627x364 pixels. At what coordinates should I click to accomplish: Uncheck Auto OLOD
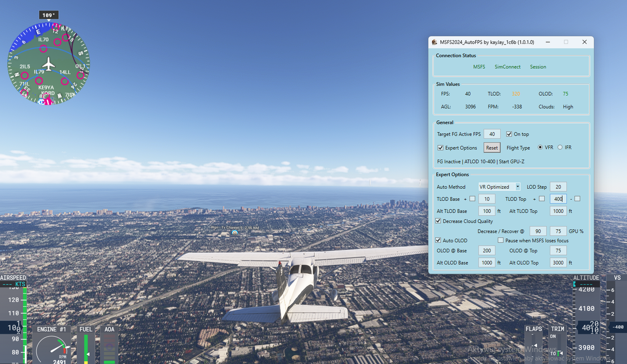pos(438,240)
